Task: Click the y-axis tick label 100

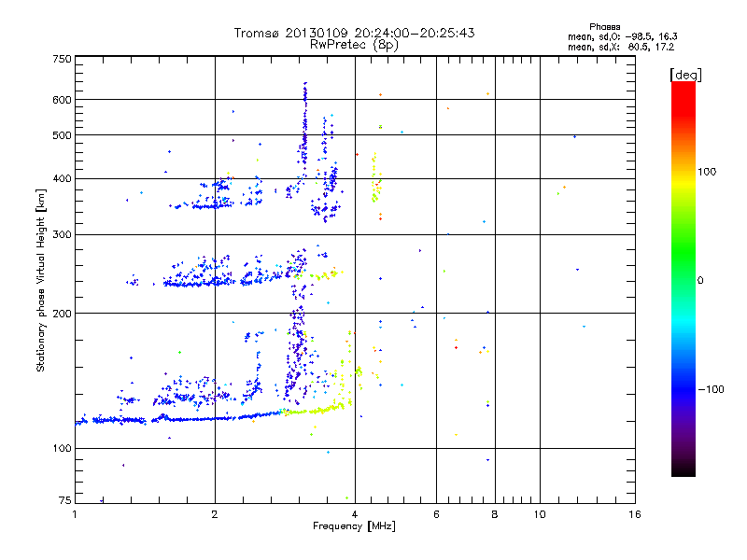Action: pos(62,448)
